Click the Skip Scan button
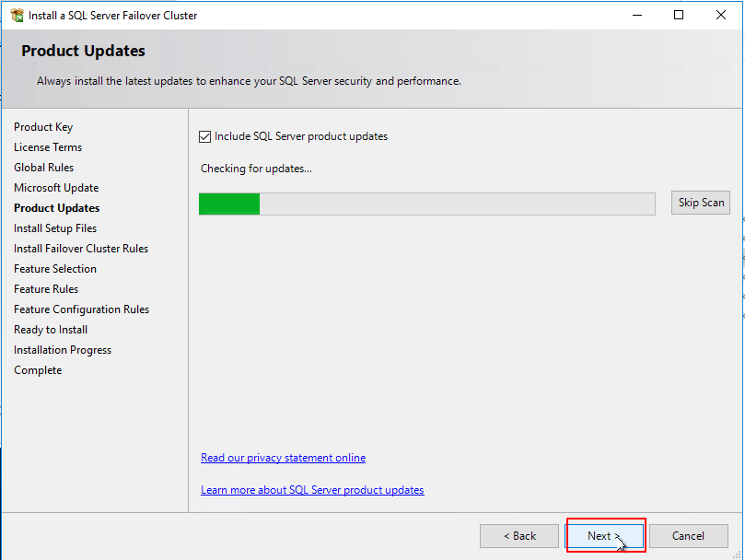745x560 pixels. pyautogui.click(x=700, y=203)
